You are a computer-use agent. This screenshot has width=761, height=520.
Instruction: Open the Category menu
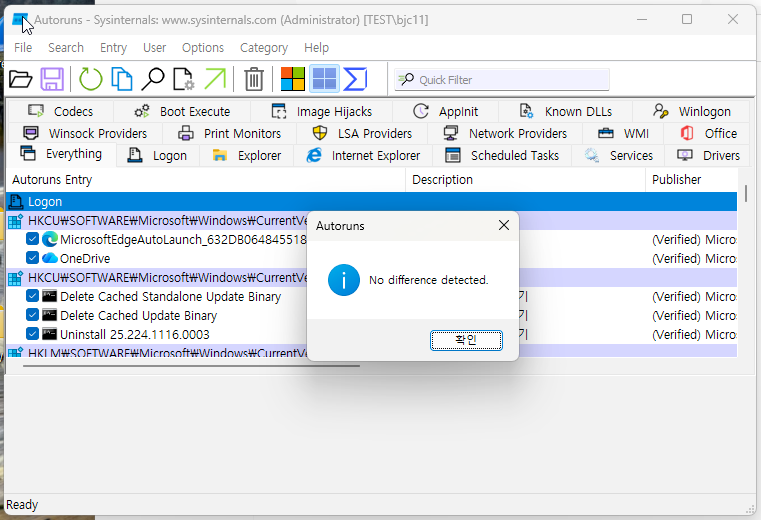click(x=264, y=47)
